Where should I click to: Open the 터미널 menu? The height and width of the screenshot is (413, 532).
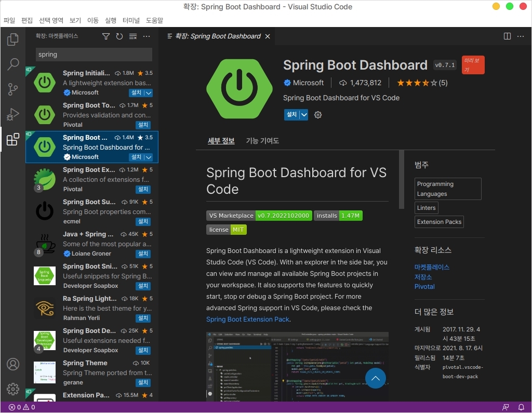point(131,20)
